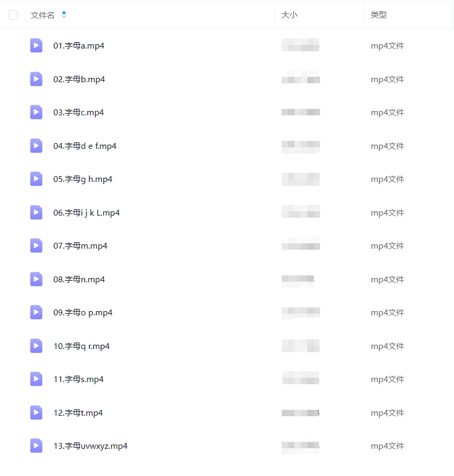Click blurred size value of 12.字母t.mp4
Image resolution: width=454 pixels, height=476 pixels.
coord(301,413)
